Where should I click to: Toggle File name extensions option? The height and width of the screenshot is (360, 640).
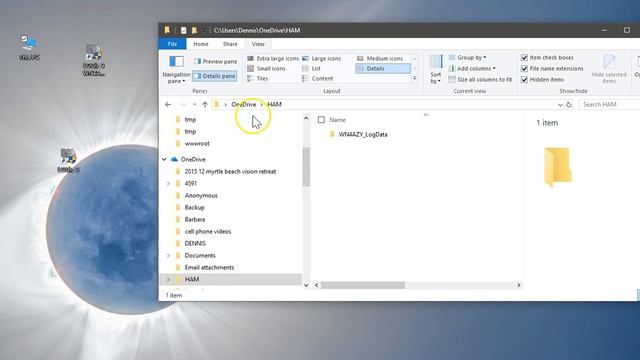pyautogui.click(x=552, y=69)
